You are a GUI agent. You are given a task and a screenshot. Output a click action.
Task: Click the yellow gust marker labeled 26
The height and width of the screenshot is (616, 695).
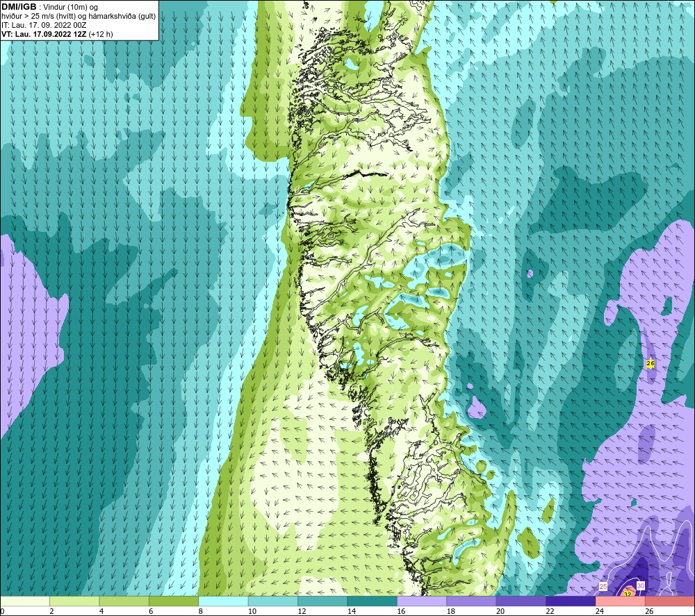651,363
